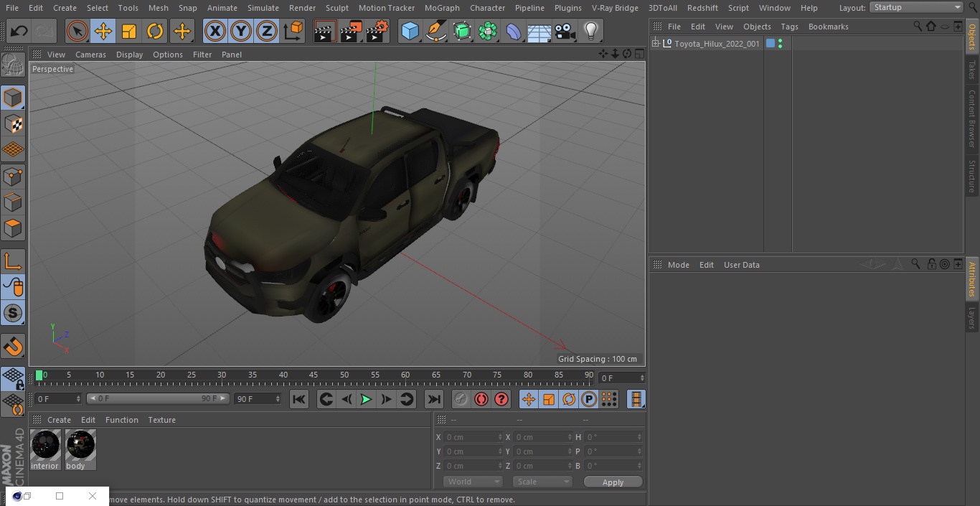
Task: Enable Polygons mode
Action: click(13, 228)
